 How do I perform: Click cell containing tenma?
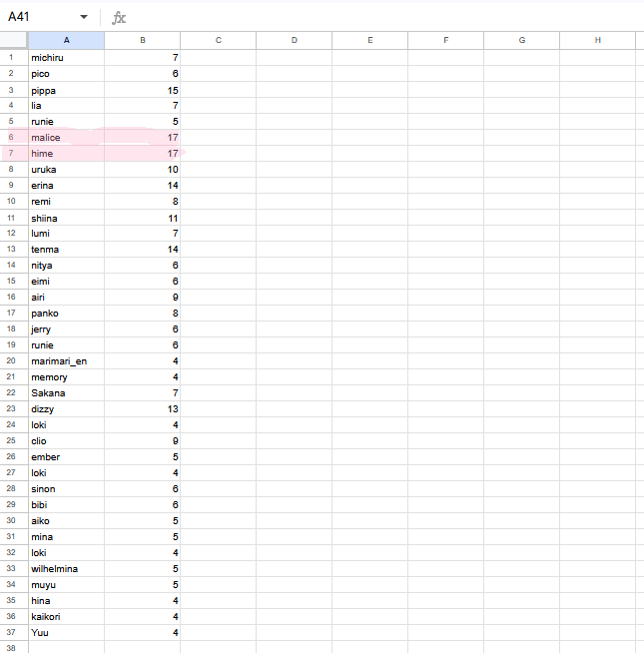[66, 250]
